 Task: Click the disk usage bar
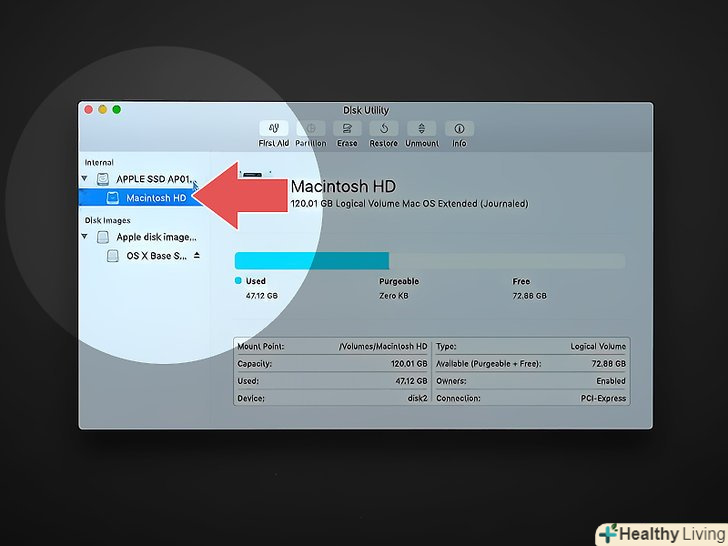(x=430, y=261)
